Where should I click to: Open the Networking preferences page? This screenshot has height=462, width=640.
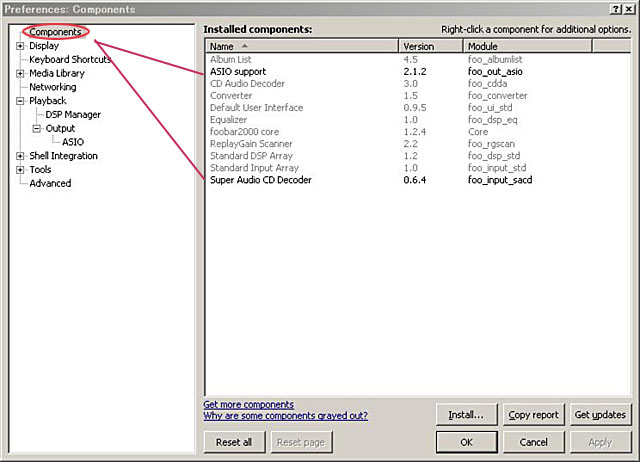53,87
